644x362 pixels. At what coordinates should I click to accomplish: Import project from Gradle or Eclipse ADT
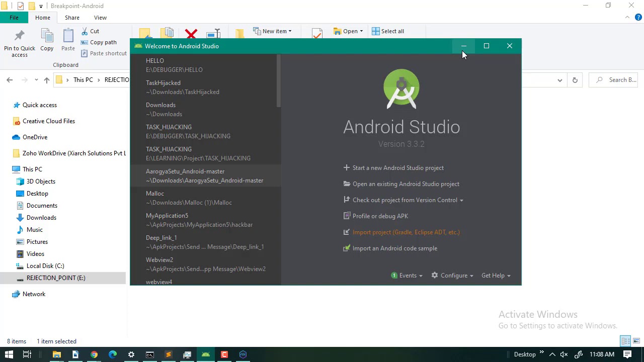(401, 232)
